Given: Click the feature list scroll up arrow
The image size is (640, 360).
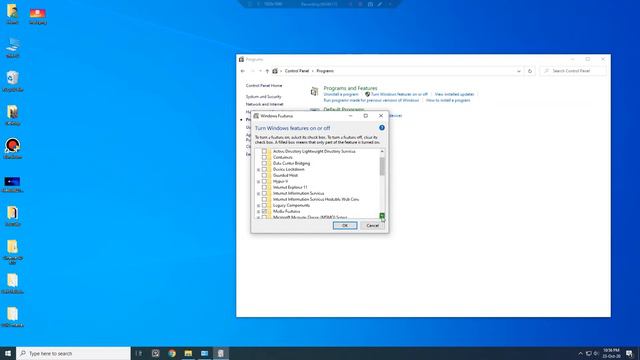Looking at the screenshot, I should point(382,151).
